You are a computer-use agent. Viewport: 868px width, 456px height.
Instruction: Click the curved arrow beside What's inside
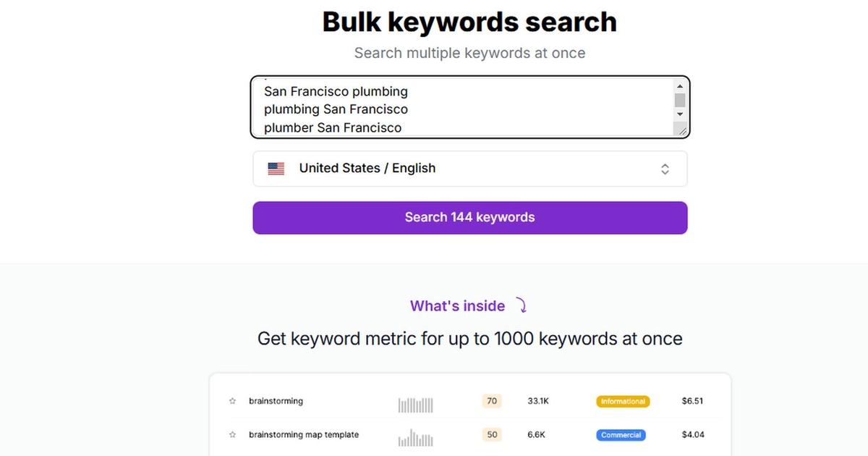click(x=522, y=305)
